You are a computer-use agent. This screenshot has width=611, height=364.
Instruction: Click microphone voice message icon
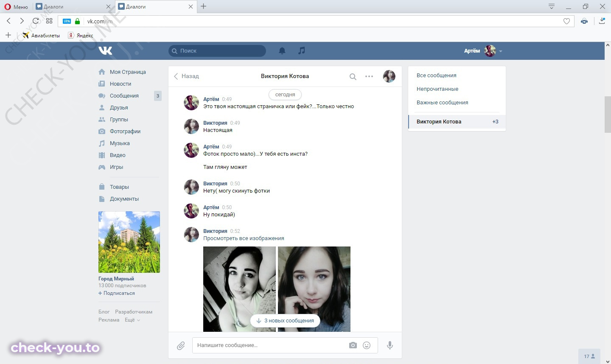(390, 345)
